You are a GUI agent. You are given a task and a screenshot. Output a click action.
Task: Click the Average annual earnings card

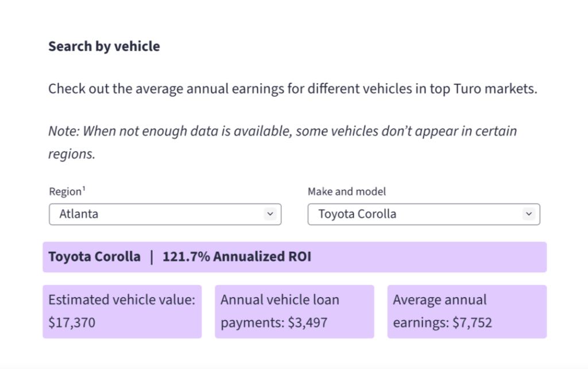tap(467, 311)
